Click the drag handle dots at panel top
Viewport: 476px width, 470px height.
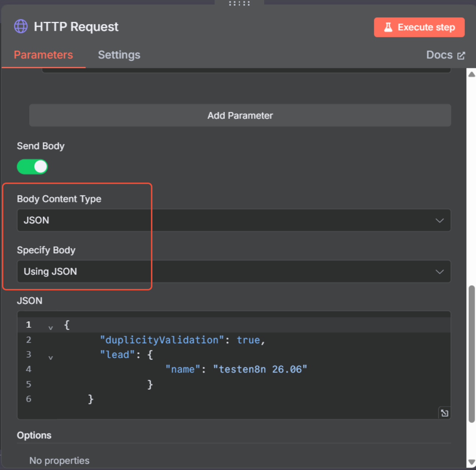point(239,3)
